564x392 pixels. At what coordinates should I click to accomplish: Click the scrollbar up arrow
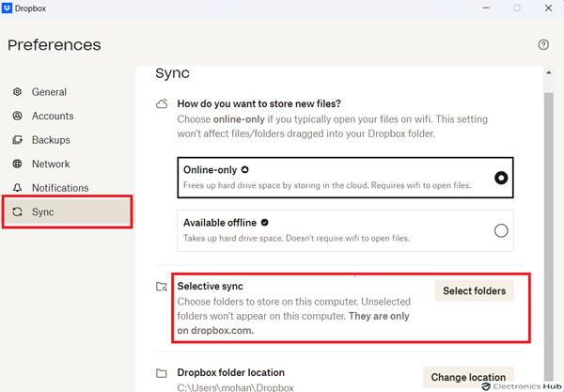coord(549,72)
